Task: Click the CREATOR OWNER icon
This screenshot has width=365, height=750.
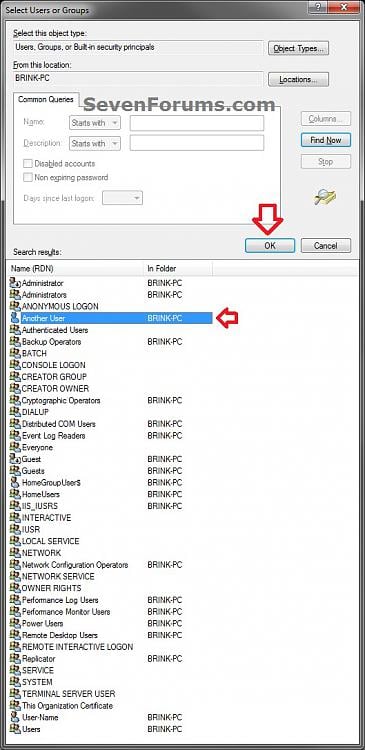Action: tap(15, 388)
